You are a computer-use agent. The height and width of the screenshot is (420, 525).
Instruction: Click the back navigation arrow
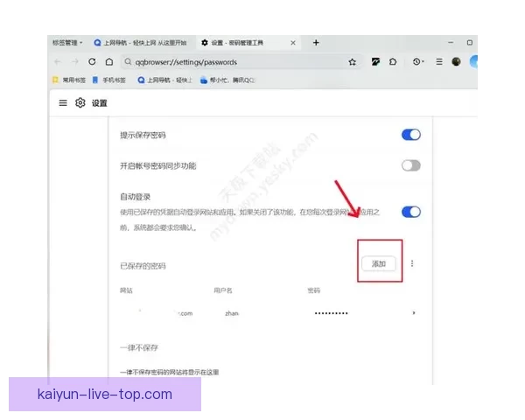(57, 61)
